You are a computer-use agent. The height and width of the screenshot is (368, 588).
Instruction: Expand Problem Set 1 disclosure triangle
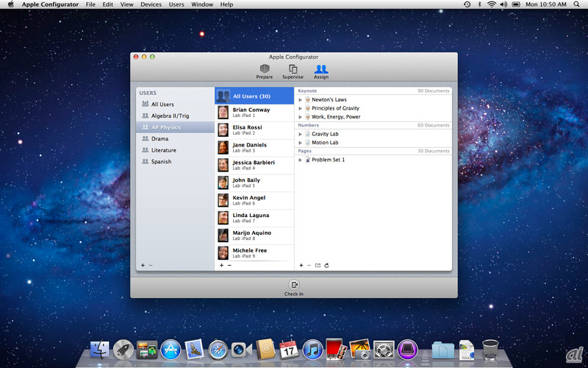point(300,160)
